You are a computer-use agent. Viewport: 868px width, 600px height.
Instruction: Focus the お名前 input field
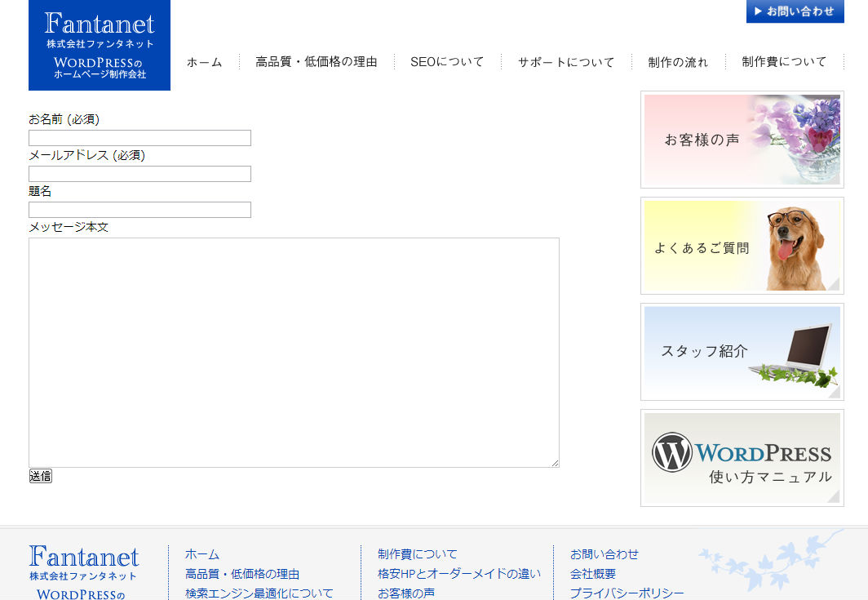pyautogui.click(x=139, y=138)
